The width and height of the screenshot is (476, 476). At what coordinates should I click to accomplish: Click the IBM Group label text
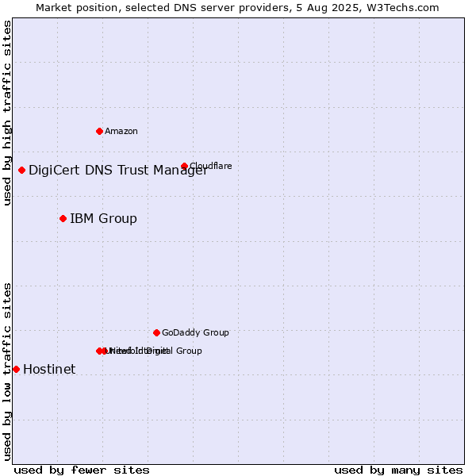tap(103, 219)
